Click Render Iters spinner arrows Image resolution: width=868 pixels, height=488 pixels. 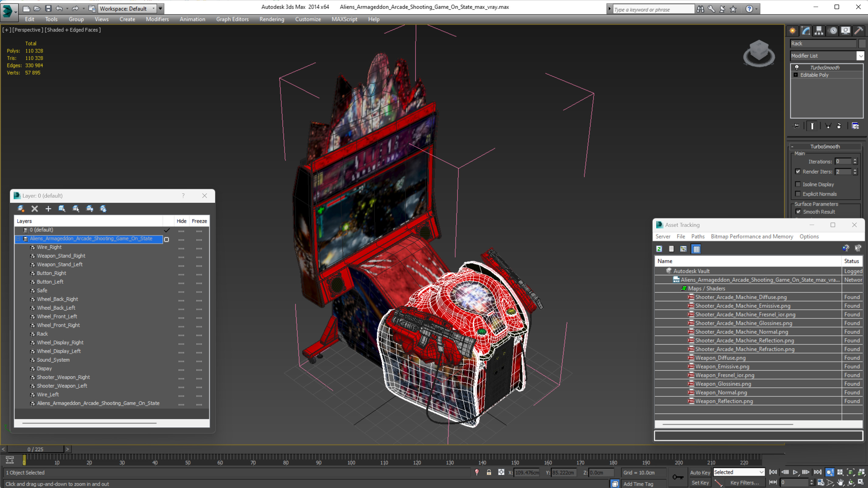point(855,172)
